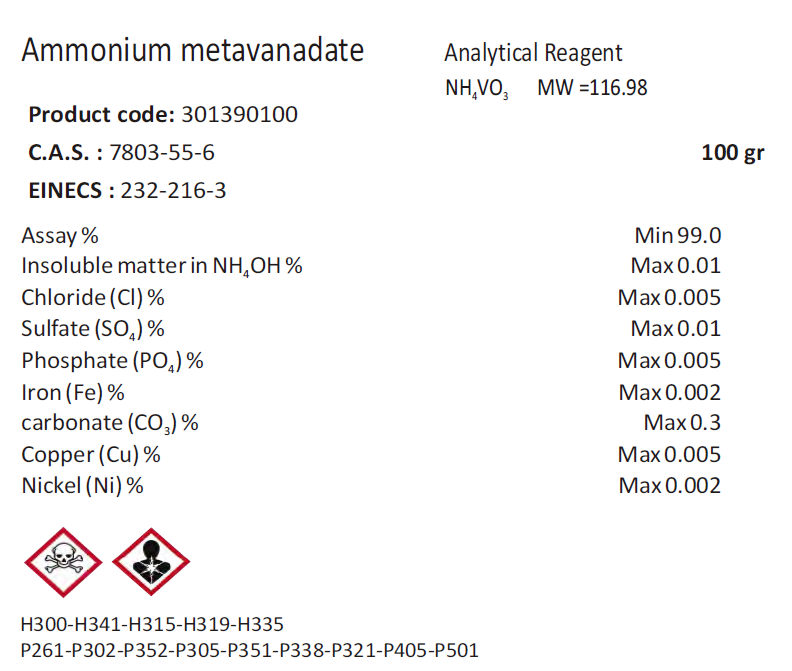Click the 100 gr quantity label

pyautogui.click(x=732, y=153)
